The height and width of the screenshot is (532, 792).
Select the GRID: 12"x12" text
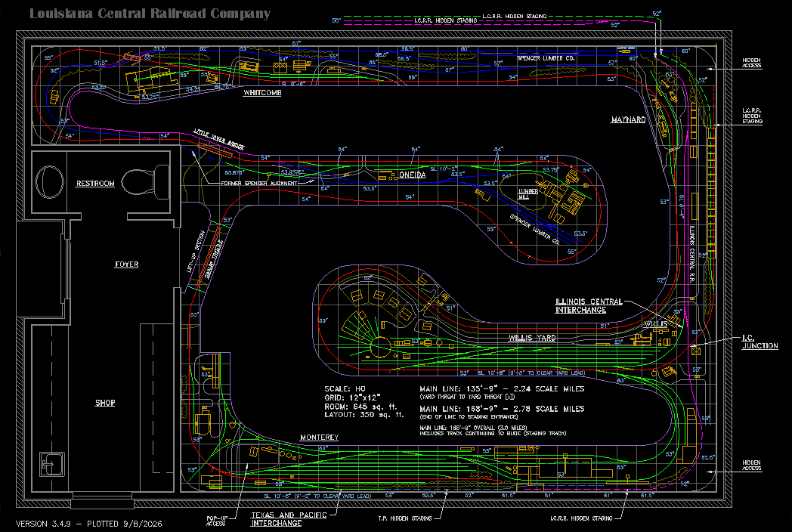point(352,397)
